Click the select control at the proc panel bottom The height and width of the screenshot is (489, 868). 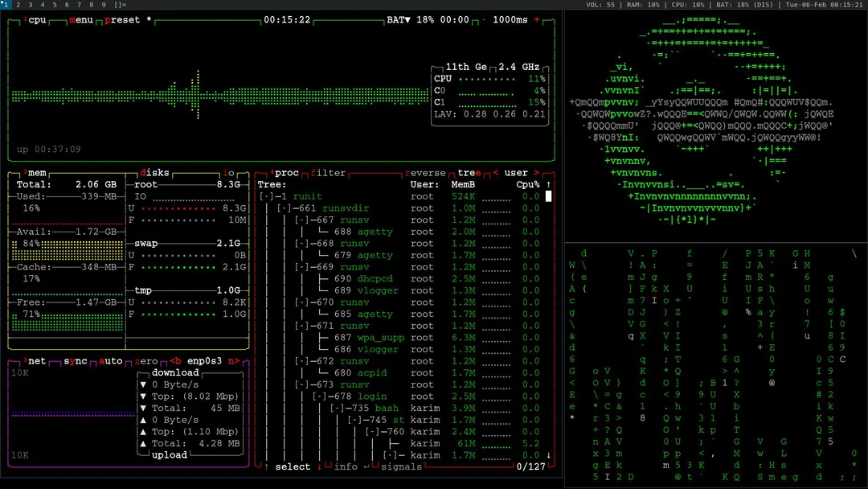click(x=292, y=466)
